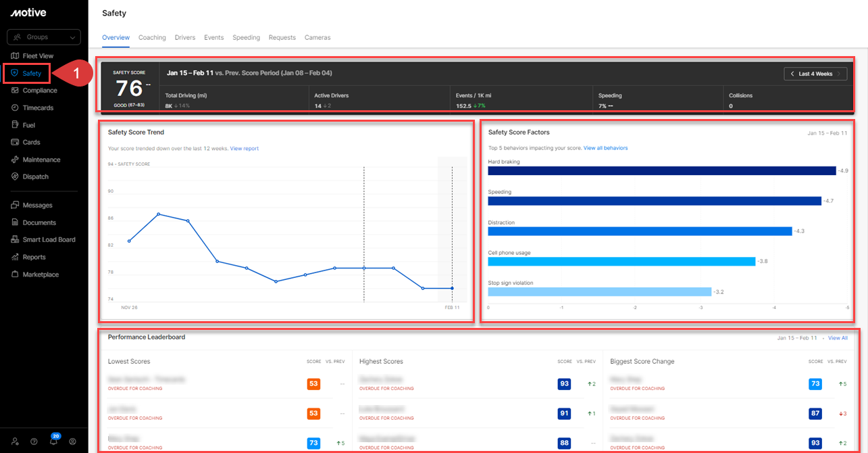Open Dispatch in the sidebar
The width and height of the screenshot is (868, 453).
click(x=35, y=176)
